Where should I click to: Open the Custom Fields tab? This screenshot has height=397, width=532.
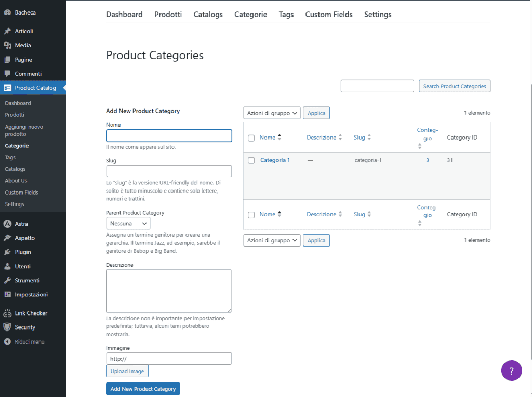point(328,15)
